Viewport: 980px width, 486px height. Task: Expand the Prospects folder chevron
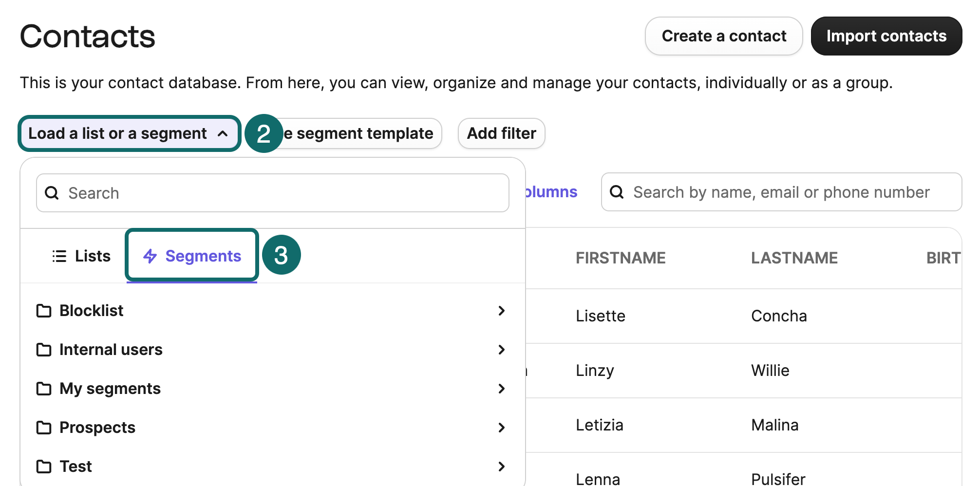(x=501, y=428)
